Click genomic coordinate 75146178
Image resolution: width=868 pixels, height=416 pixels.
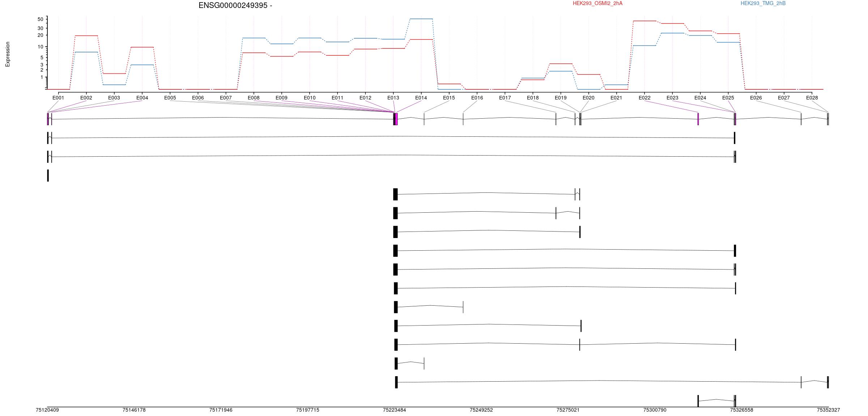(x=134, y=410)
